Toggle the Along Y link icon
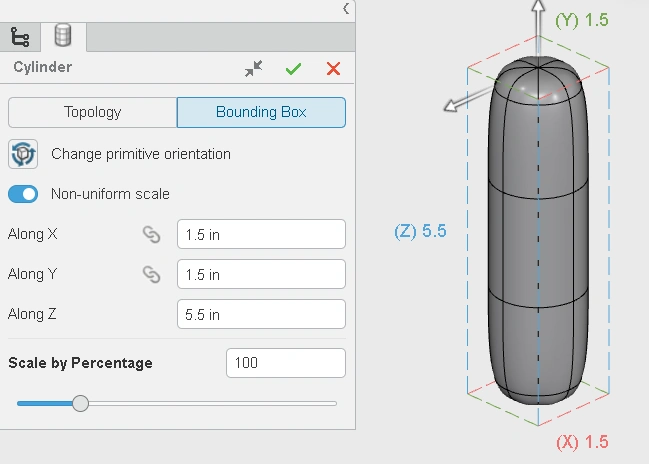Viewport: 649px width, 464px height. coord(151,274)
